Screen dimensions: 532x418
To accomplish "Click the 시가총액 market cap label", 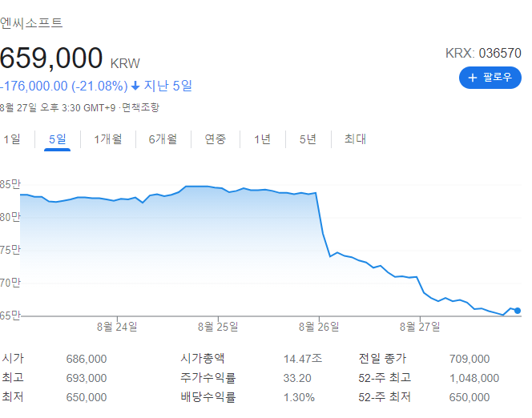I will (204, 360).
